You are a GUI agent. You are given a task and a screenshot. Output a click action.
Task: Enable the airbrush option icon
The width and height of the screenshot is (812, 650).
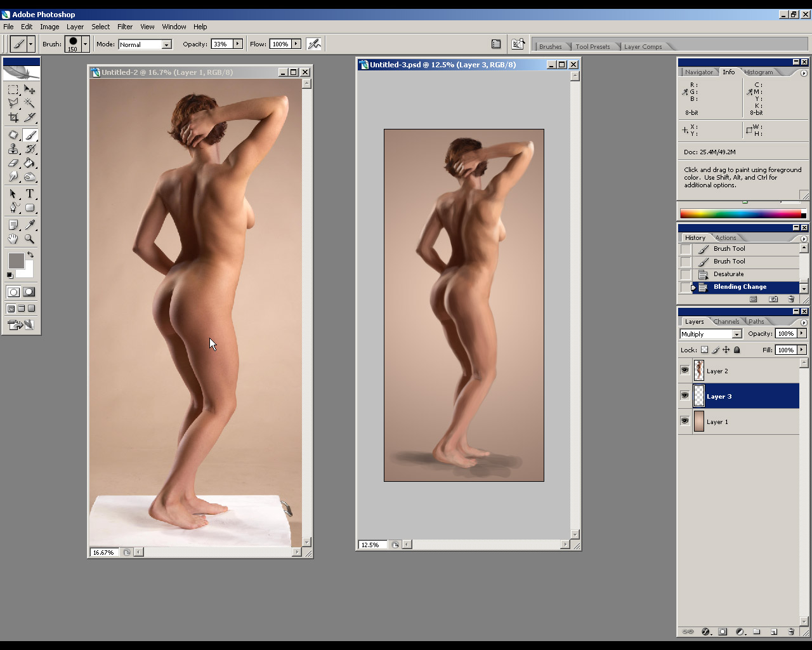point(314,44)
